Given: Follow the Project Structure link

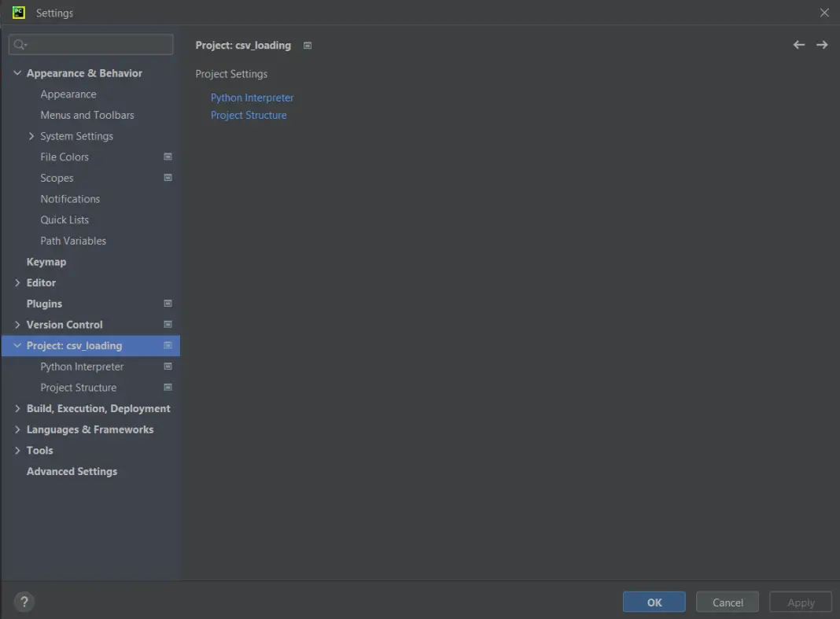Looking at the screenshot, I should pyautogui.click(x=249, y=115).
